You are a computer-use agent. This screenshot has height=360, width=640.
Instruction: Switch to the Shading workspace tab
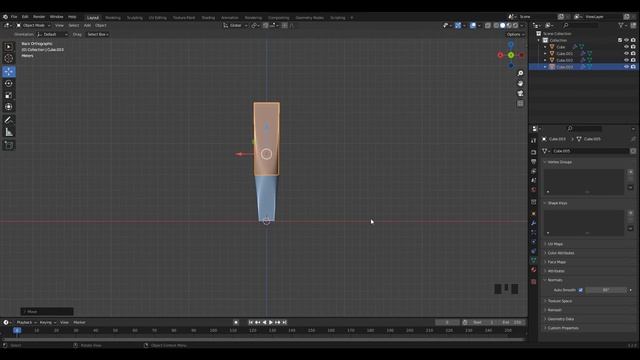click(x=208, y=18)
